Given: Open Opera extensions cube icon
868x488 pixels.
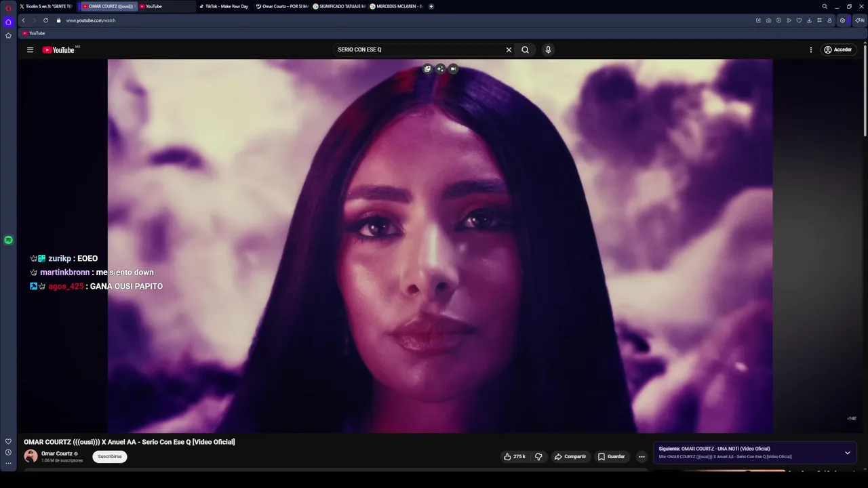Looking at the screenshot, I should [x=842, y=20].
